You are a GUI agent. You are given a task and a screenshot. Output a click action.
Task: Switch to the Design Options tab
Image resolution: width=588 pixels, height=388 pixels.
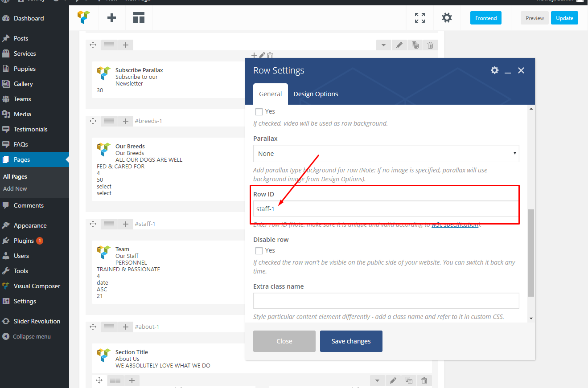click(316, 94)
